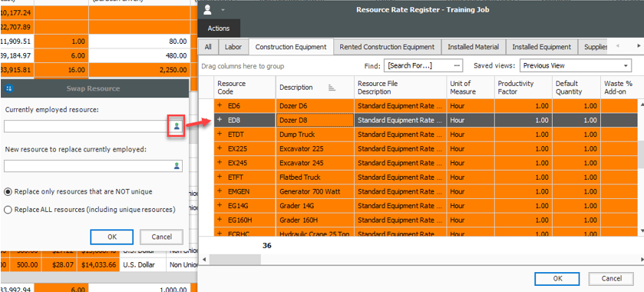Viewport: 644px width, 292px height.
Task: Sort by Resource File Description header
Action: tap(401, 88)
